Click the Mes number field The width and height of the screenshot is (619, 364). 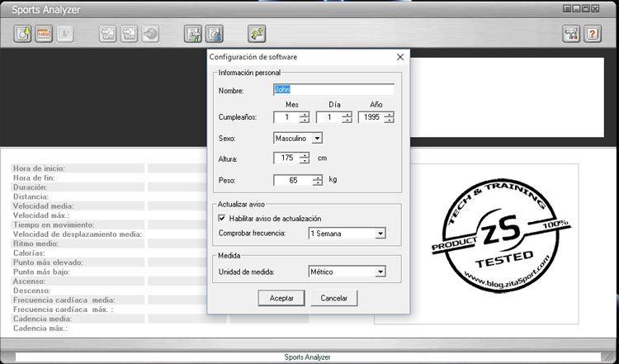286,117
